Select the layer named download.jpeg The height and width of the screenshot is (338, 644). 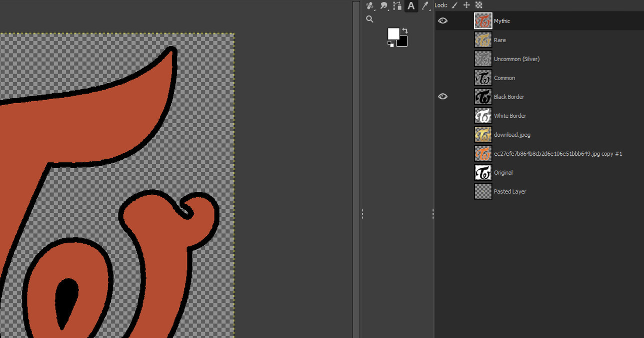(512, 135)
